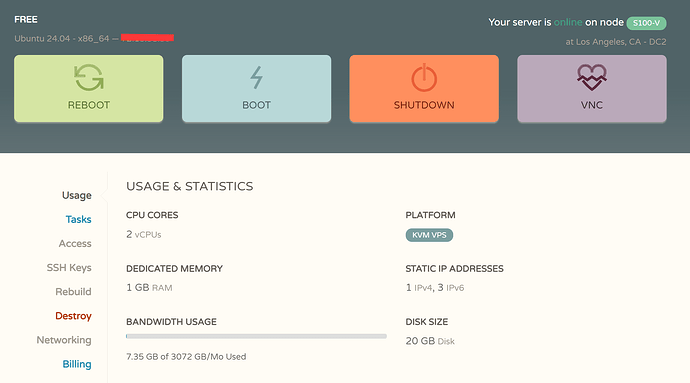
Task: Go to the Access sidebar section
Action: [75, 243]
